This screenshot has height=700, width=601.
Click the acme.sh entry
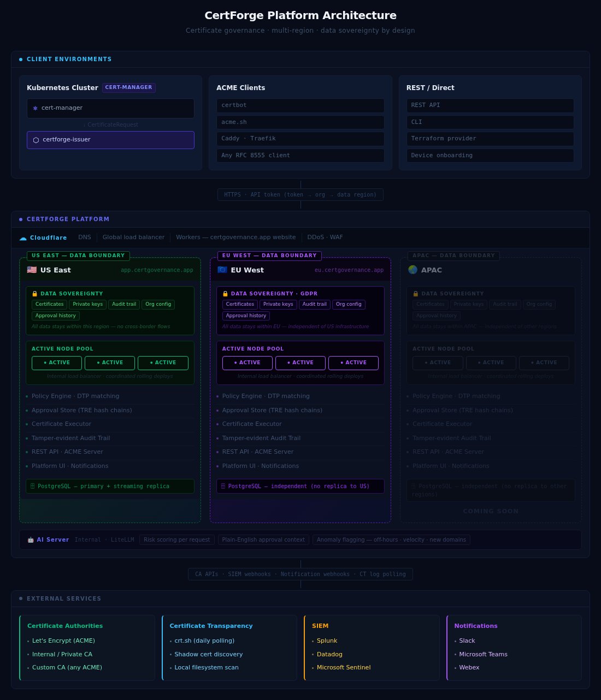pos(300,122)
